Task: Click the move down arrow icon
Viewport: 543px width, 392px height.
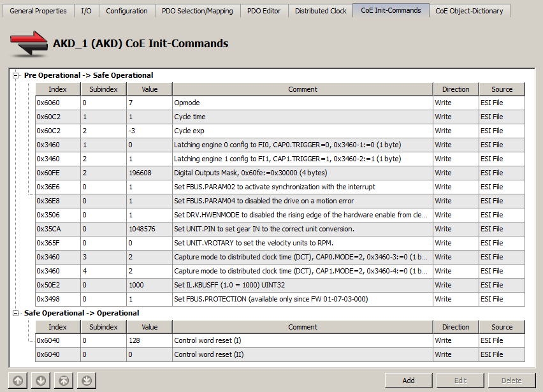Action: tap(41, 381)
